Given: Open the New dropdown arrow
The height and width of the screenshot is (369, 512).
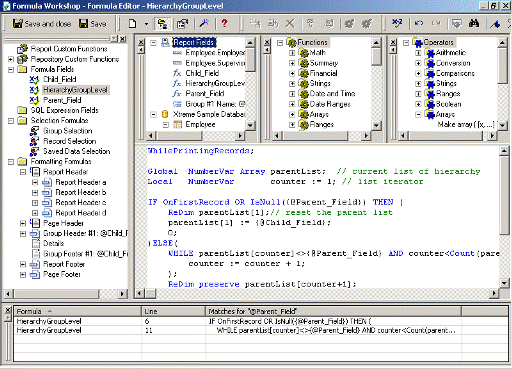Looking at the screenshot, I should (x=146, y=24).
